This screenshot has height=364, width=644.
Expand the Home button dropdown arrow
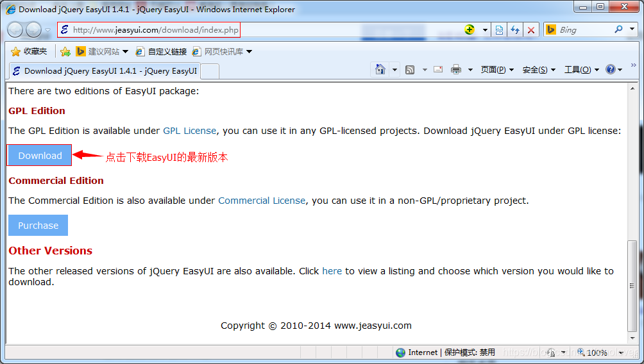(394, 70)
